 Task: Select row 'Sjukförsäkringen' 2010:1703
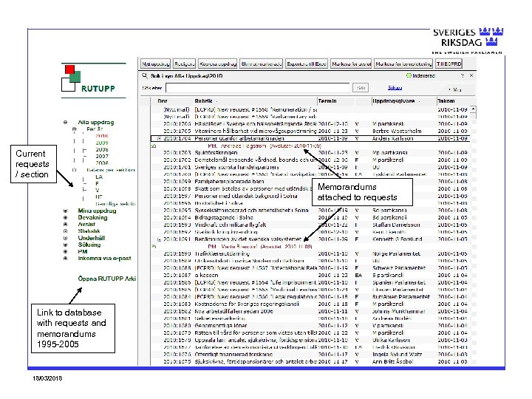309,153
